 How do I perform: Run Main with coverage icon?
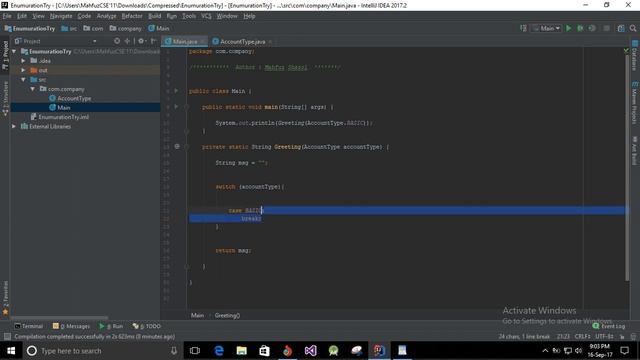pos(592,28)
